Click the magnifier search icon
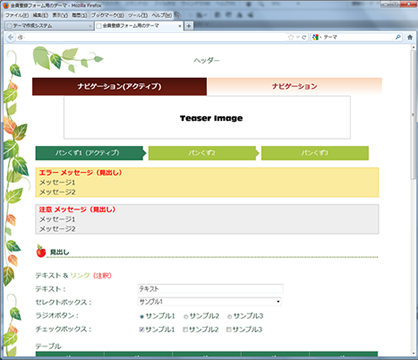Viewport: 418px width, 360px height. click(x=398, y=37)
